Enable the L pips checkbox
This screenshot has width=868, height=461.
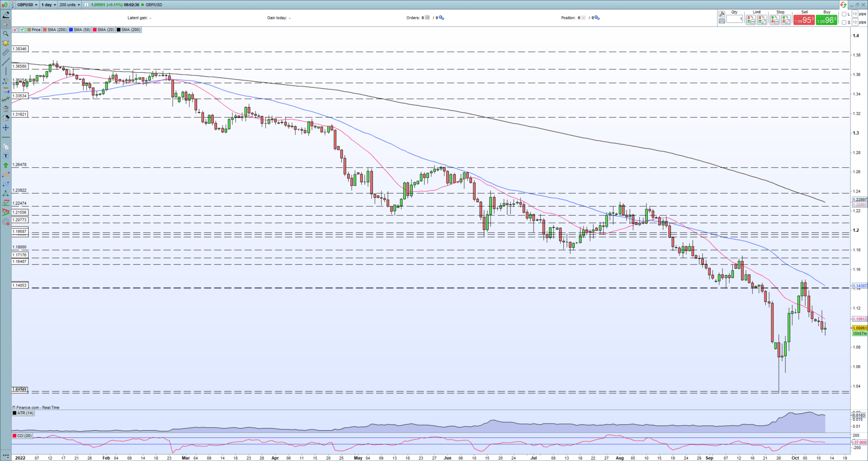pos(844,14)
